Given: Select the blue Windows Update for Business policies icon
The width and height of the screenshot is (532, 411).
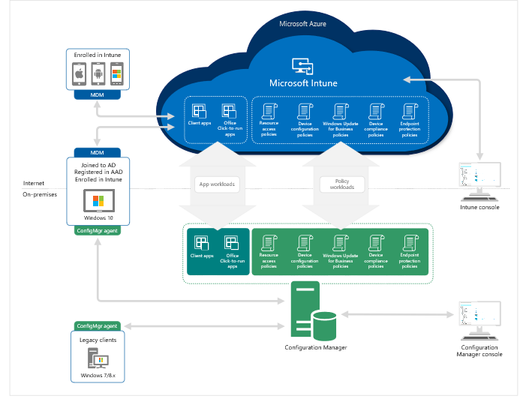Looking at the screenshot, I should [341, 111].
